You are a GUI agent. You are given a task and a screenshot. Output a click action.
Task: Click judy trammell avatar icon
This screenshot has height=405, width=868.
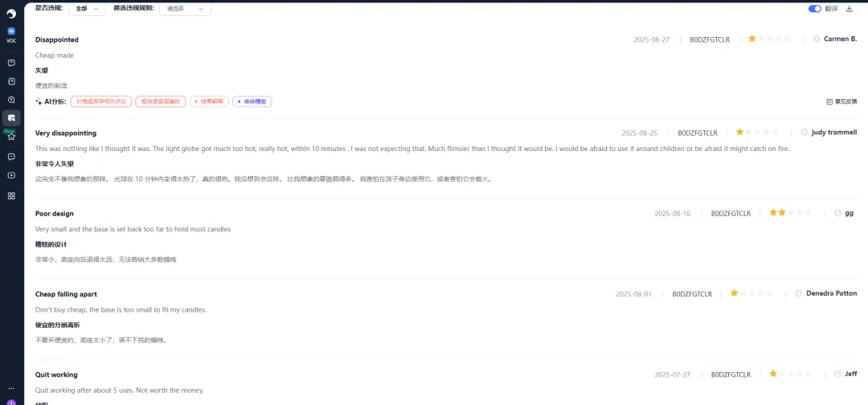tap(805, 133)
